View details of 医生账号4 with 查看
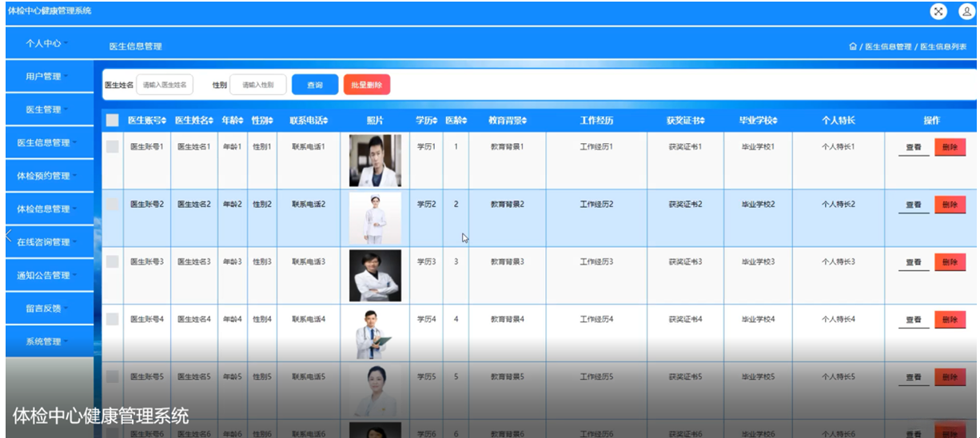980x438 pixels. pos(914,320)
